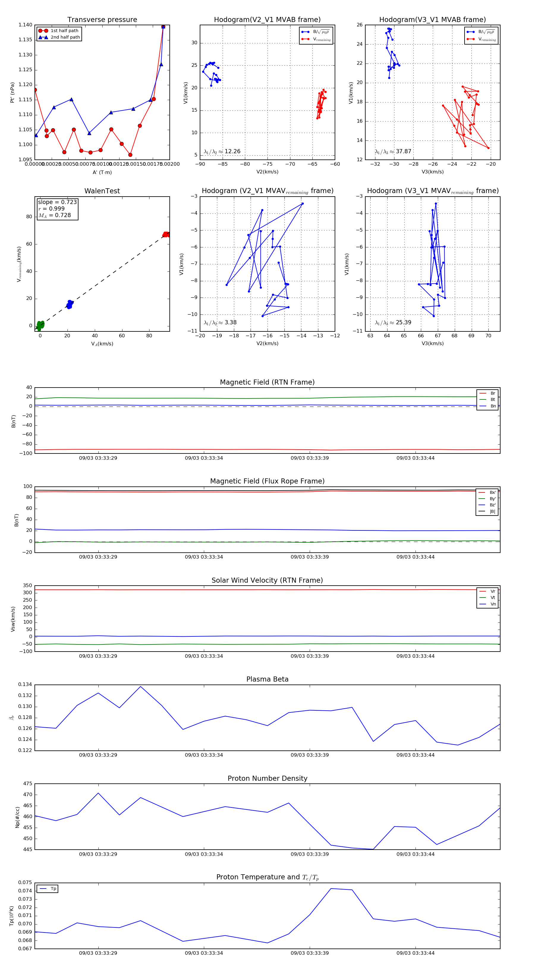Select the '2nd half path' legend entry
Viewport: 535px width, 980px height.
(59, 37)
